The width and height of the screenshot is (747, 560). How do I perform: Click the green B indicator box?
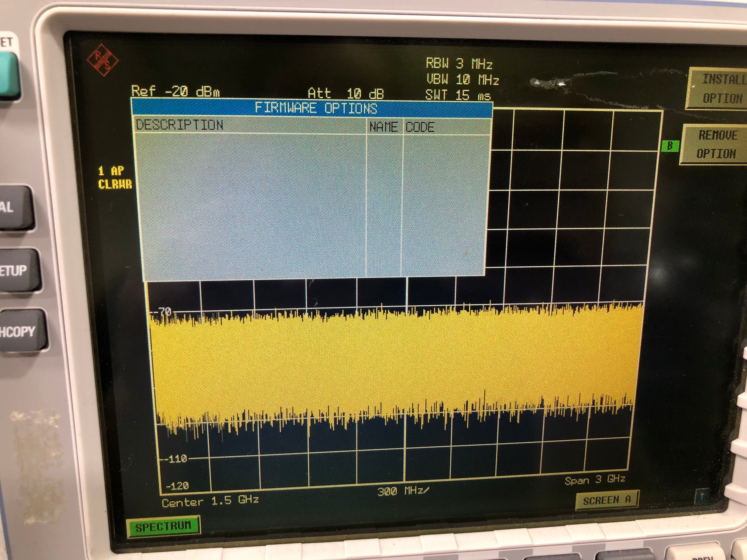[x=670, y=146]
